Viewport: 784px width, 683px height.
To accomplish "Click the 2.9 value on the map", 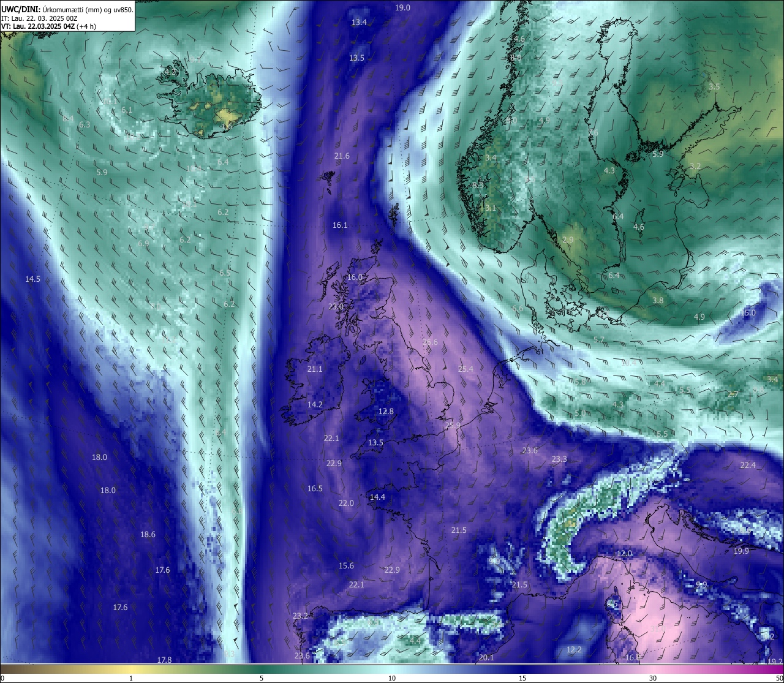I will 568,240.
